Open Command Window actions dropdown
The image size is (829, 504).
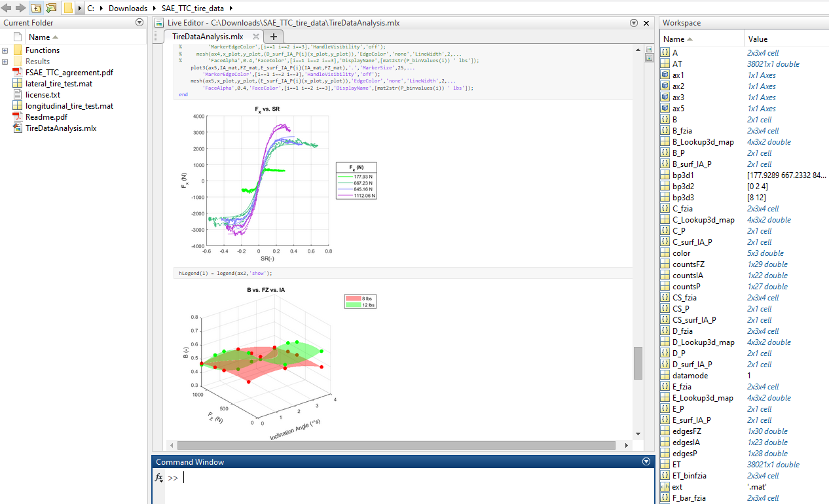646,461
